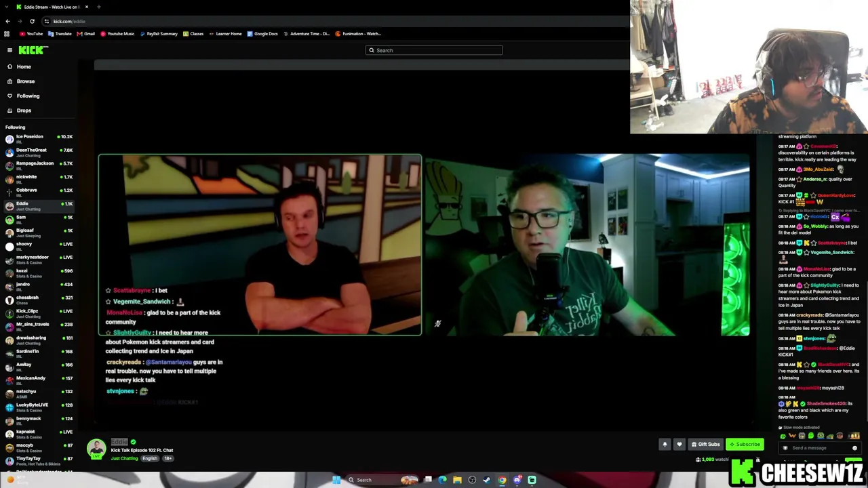The image size is (868, 488).
Task: Open the Windows Start menu
Action: coord(336,480)
